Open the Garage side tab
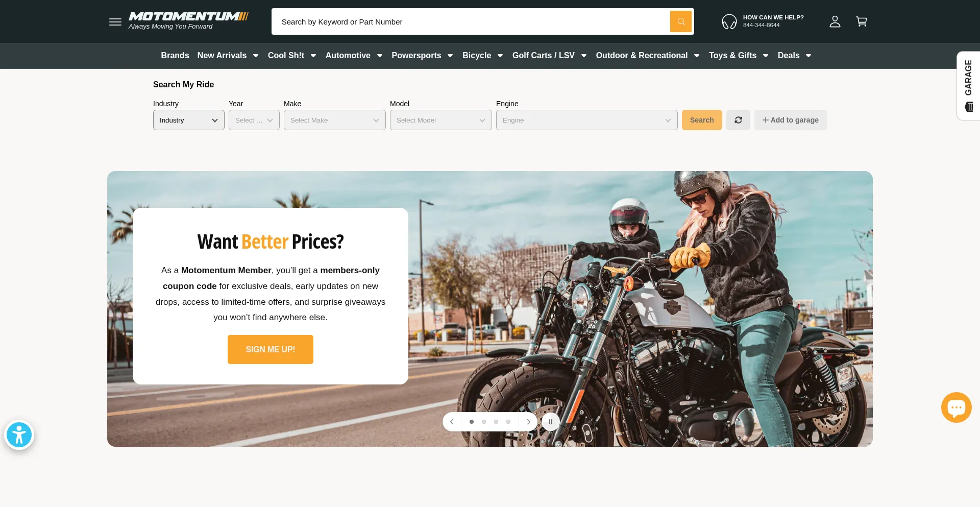The height and width of the screenshot is (507, 980). click(968, 86)
